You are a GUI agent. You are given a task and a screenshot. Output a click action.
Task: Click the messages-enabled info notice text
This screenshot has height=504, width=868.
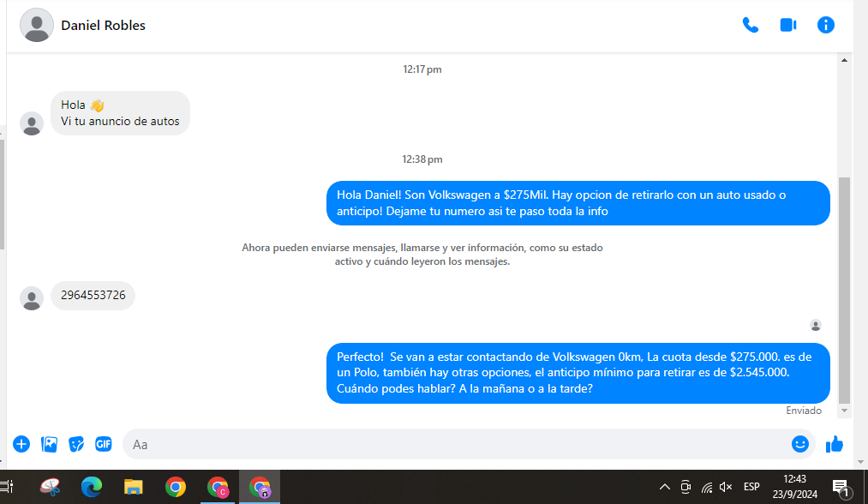point(422,255)
